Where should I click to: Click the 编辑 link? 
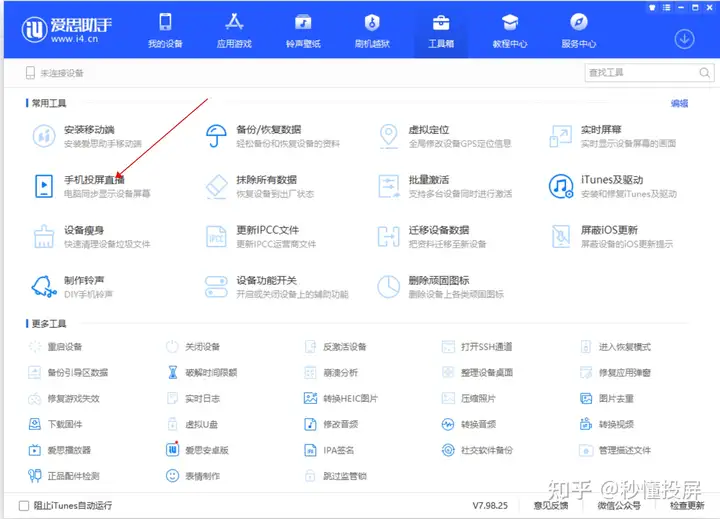click(x=680, y=103)
